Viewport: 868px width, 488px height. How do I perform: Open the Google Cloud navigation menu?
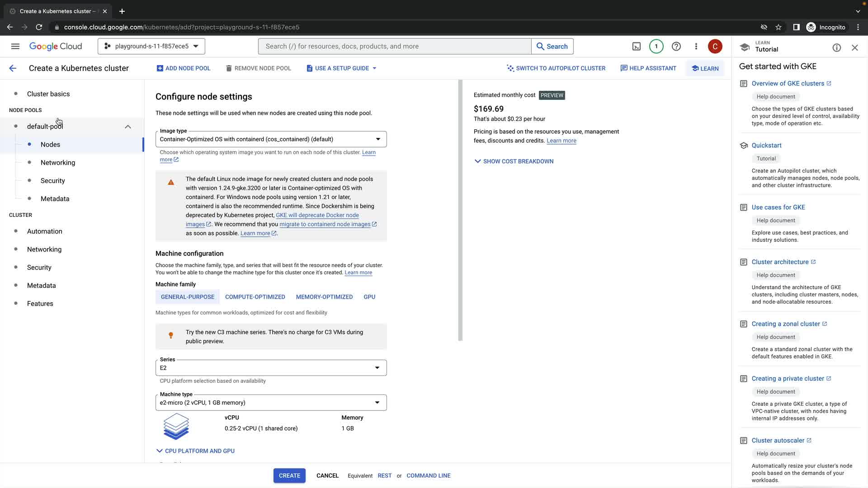(15, 46)
